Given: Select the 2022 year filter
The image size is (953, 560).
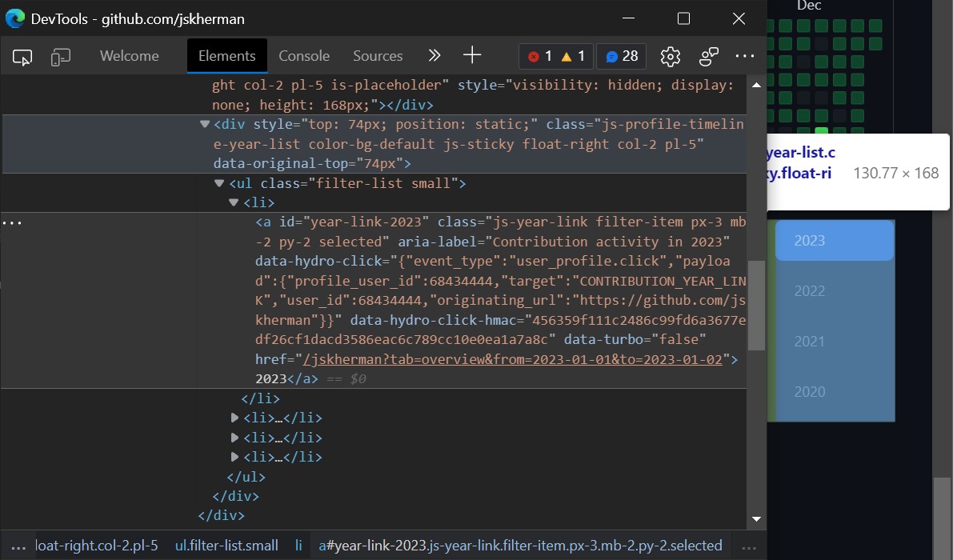Looking at the screenshot, I should (809, 291).
